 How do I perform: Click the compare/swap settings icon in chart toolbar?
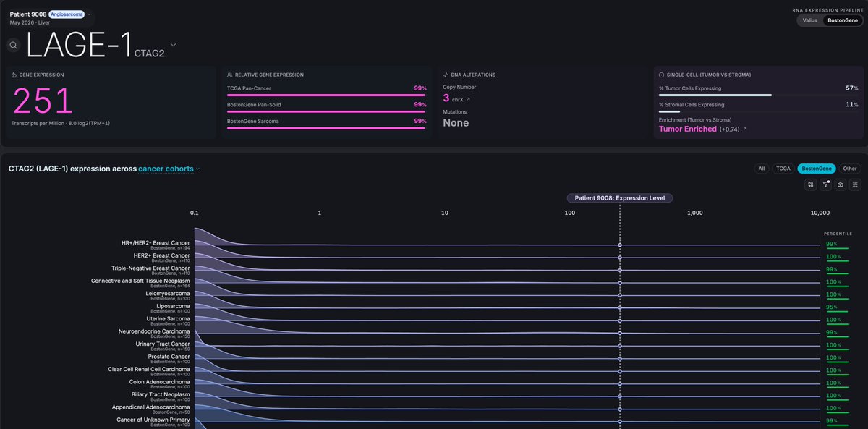point(812,184)
